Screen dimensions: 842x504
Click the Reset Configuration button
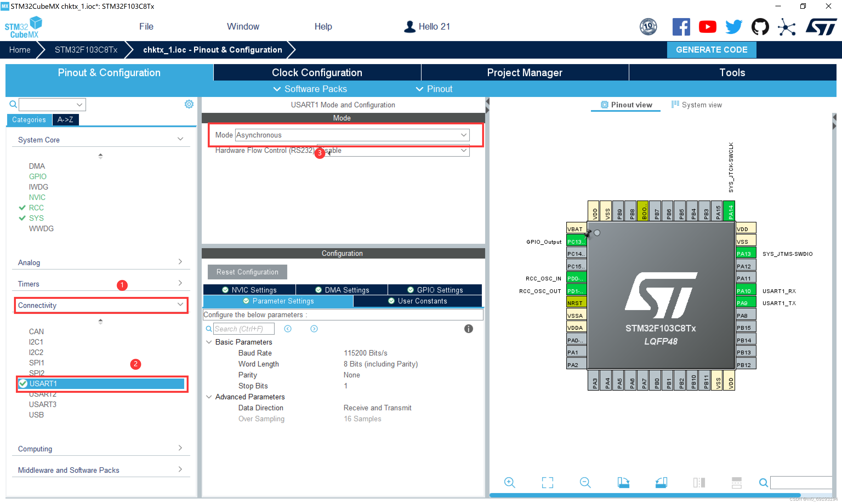(247, 272)
